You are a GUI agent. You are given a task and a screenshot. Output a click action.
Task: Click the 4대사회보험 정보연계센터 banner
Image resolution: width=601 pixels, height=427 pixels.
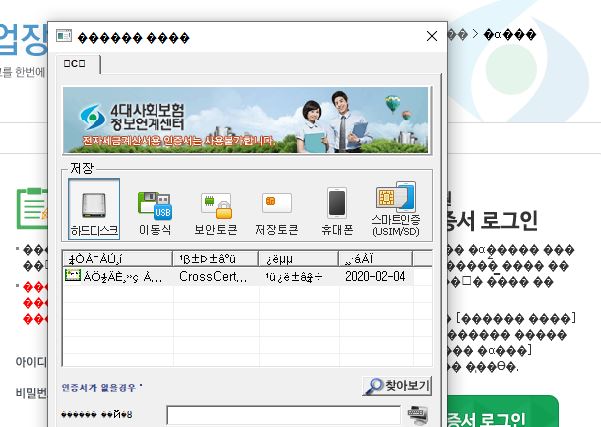246,120
